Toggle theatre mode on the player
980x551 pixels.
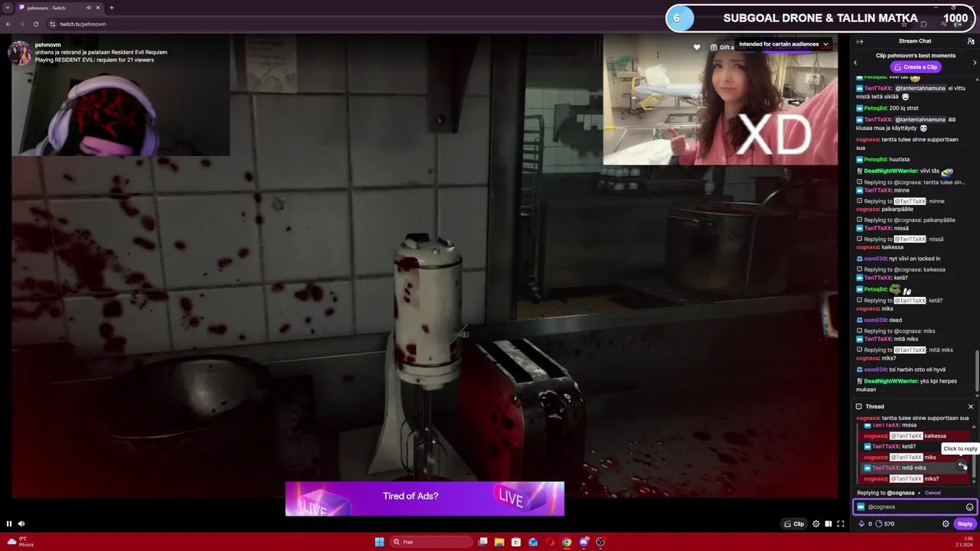pos(828,524)
